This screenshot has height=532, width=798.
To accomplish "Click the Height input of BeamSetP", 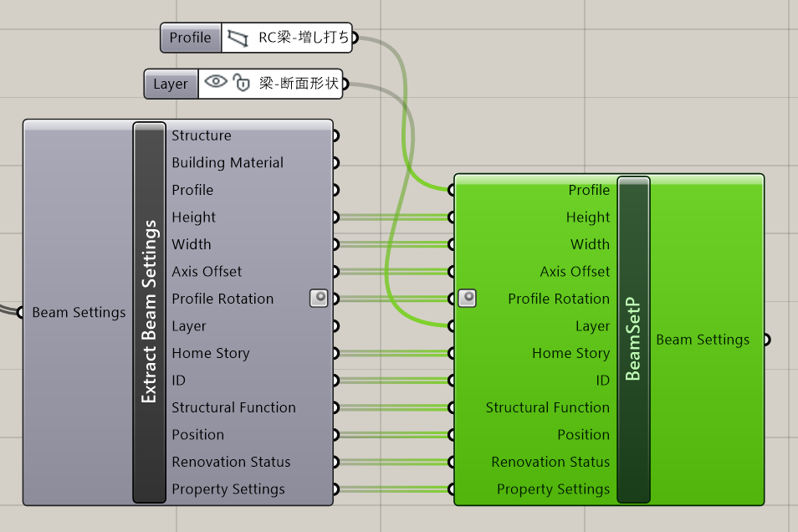I will [588, 217].
